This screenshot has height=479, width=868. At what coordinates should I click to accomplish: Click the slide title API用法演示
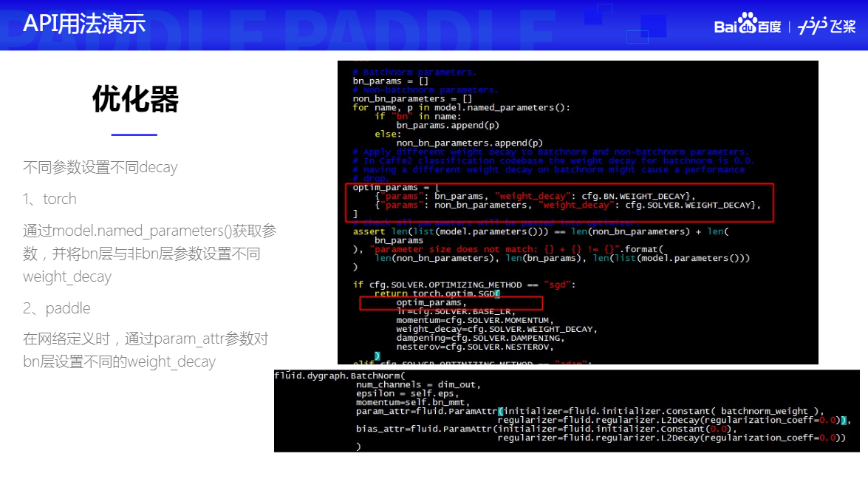pyautogui.click(x=84, y=24)
